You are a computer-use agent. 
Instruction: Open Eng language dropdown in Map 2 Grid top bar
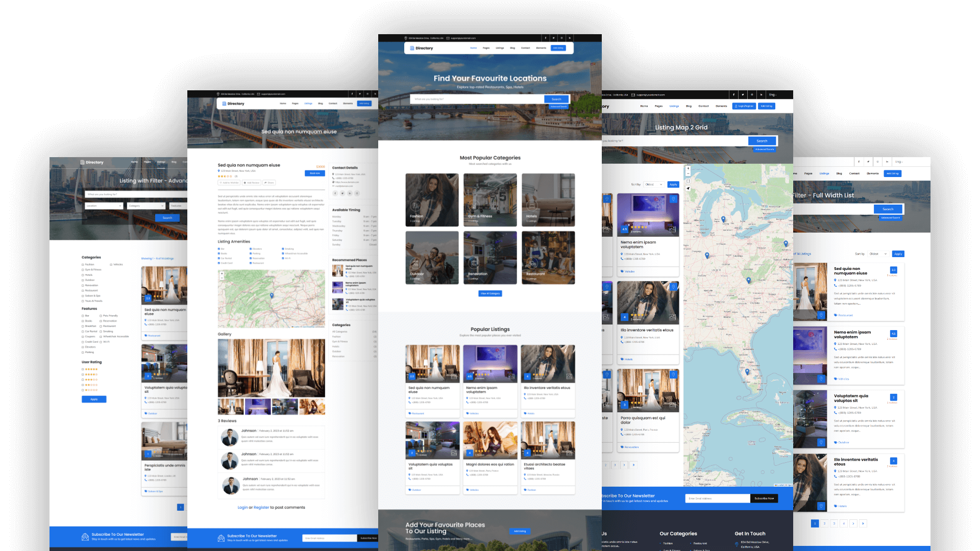(773, 94)
